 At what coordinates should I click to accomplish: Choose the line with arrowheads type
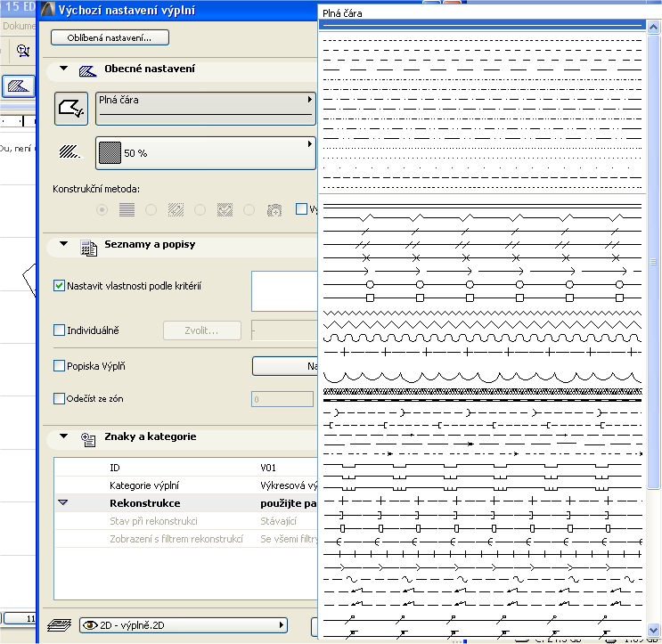pos(483,271)
